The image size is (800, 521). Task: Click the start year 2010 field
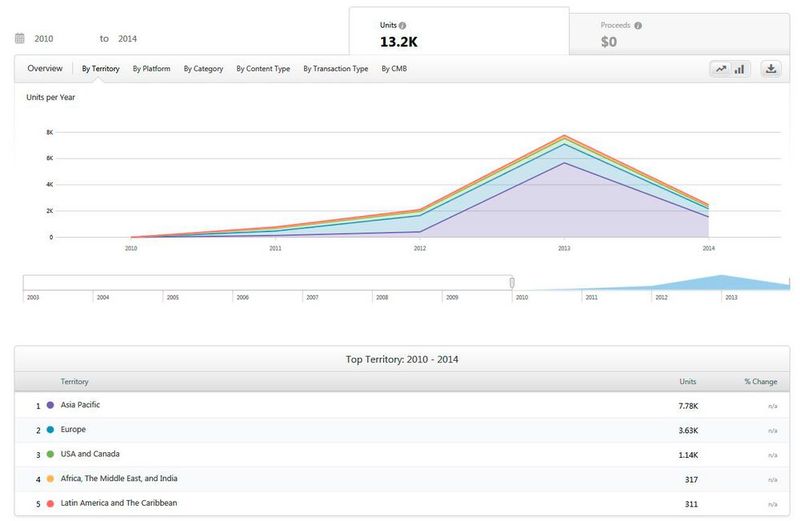(44, 39)
